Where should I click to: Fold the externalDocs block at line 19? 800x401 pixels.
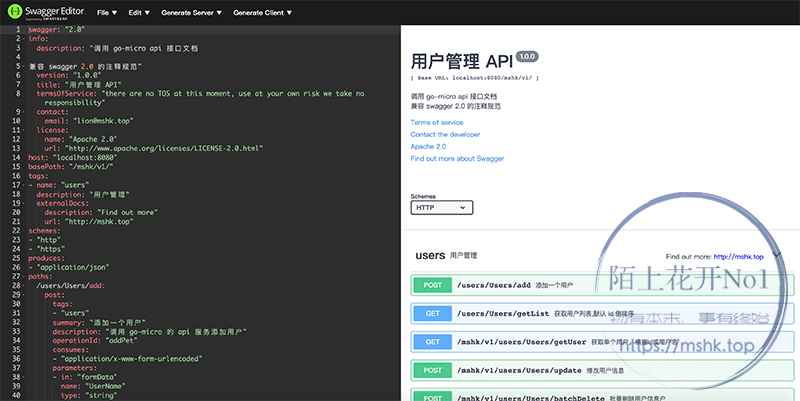[x=24, y=204]
